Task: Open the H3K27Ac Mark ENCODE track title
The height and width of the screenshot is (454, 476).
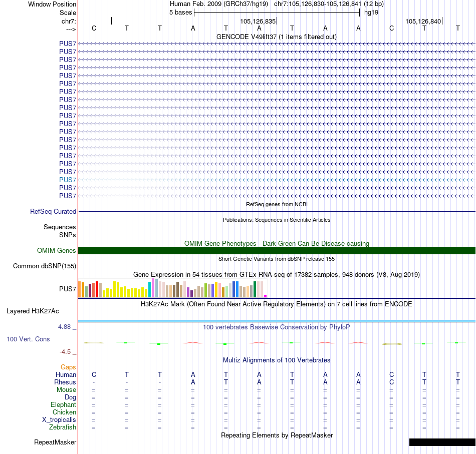Action: pos(276,304)
